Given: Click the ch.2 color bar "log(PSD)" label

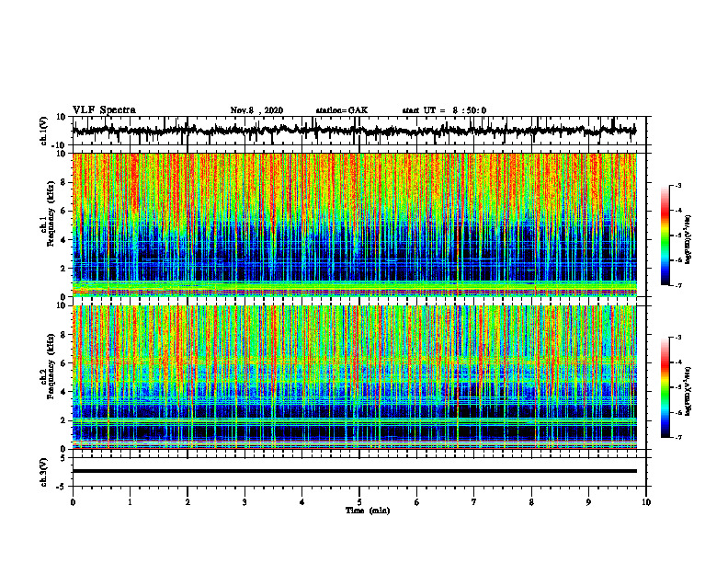Looking at the screenshot, I should click(x=688, y=391).
